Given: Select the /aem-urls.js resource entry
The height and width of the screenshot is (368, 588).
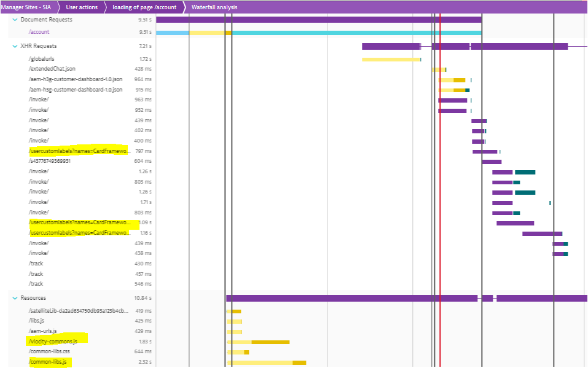Looking at the screenshot, I should pyautogui.click(x=42, y=331).
